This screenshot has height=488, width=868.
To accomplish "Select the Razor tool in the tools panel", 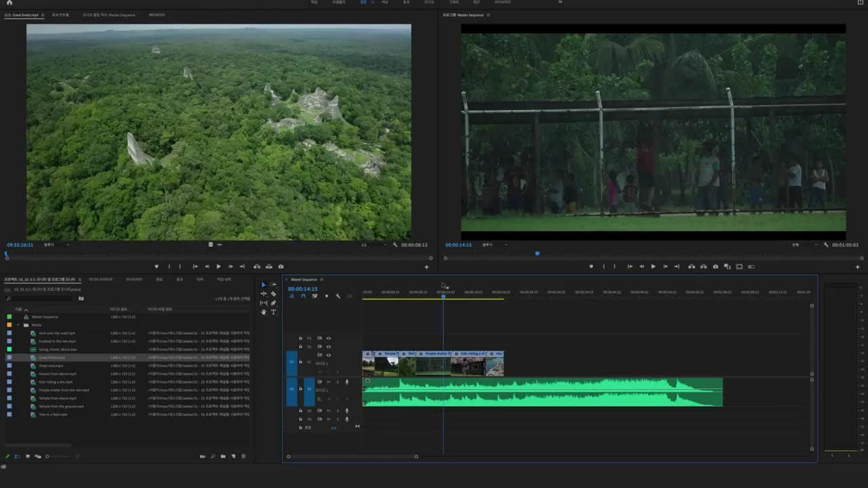I will [274, 294].
